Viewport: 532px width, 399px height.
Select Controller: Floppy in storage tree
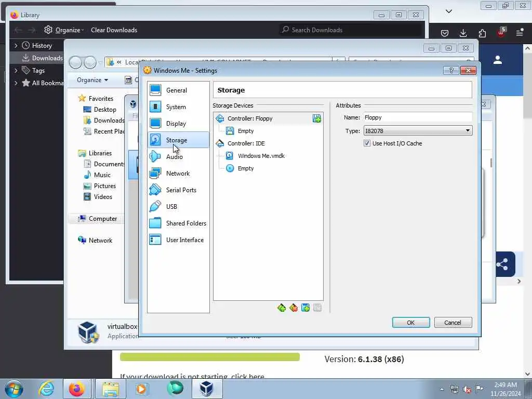point(250,118)
